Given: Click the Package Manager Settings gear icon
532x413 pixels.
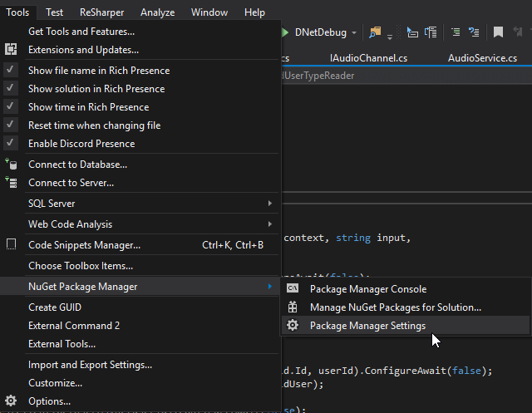Looking at the screenshot, I should coord(293,326).
